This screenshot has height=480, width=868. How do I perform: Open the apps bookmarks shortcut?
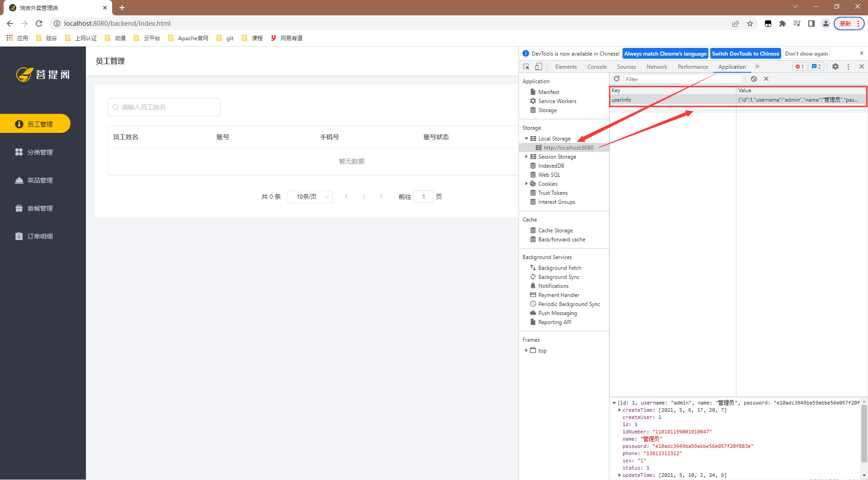(17, 38)
